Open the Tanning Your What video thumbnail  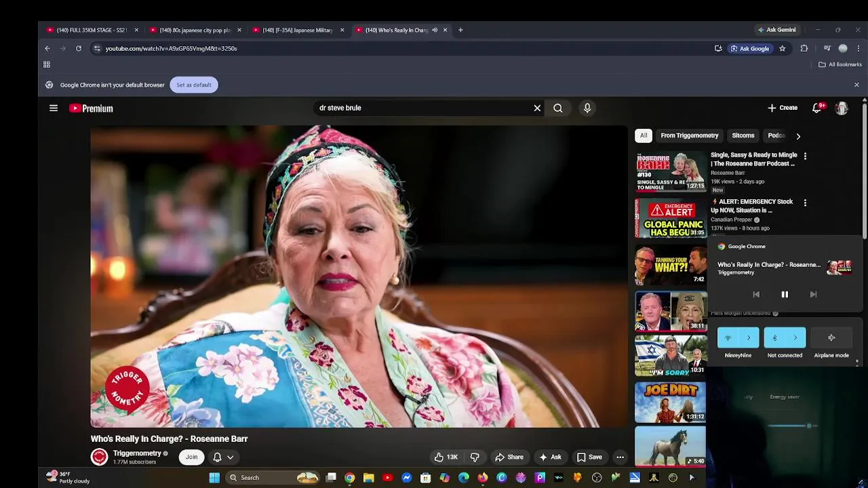[x=671, y=265]
